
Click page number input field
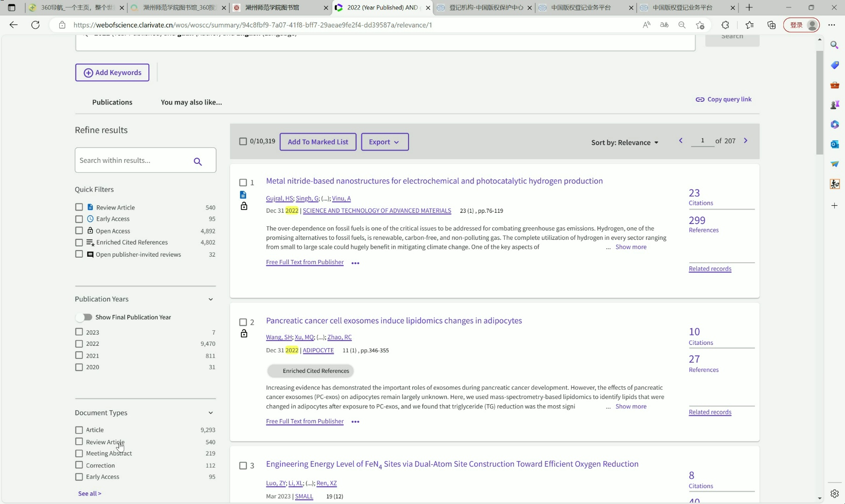click(x=703, y=140)
